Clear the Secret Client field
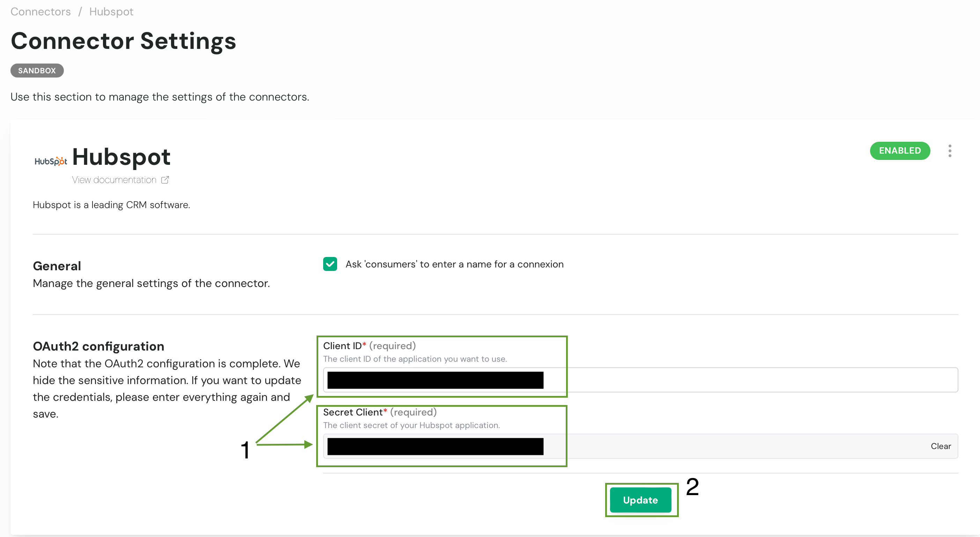980x537 pixels. 941,446
